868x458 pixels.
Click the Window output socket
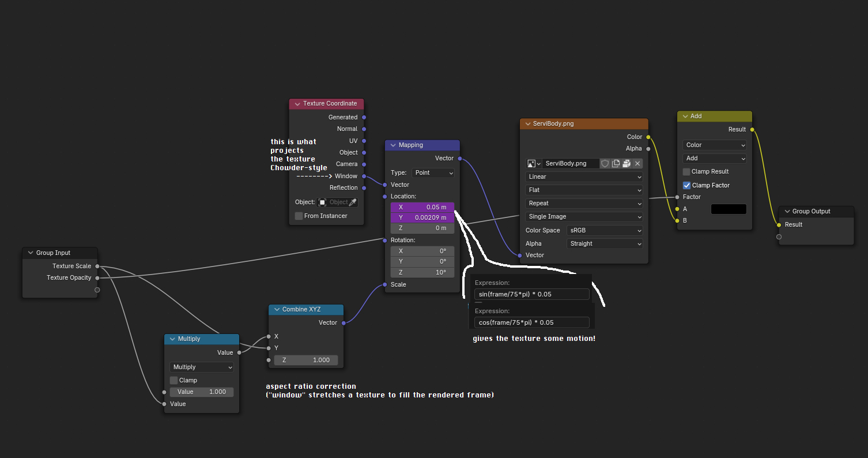(364, 176)
